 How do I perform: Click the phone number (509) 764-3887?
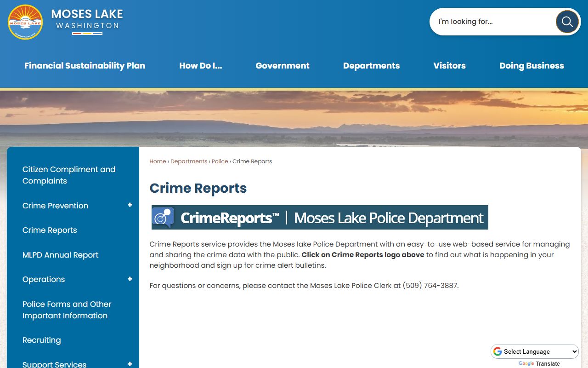point(430,286)
